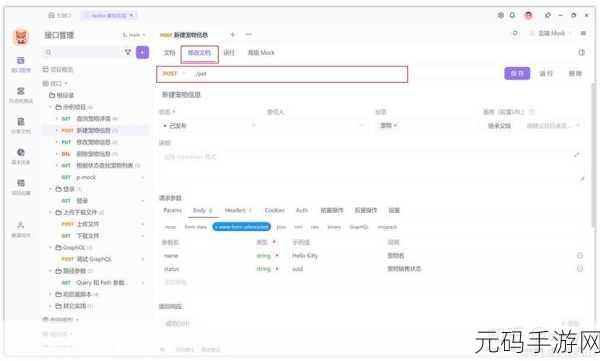Select the none body type option
This screenshot has height=361, width=600.
[x=170, y=227]
